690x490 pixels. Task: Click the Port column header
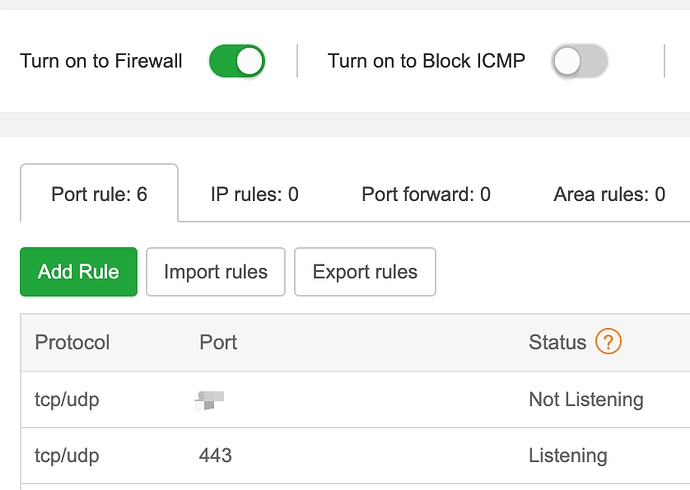click(x=218, y=342)
